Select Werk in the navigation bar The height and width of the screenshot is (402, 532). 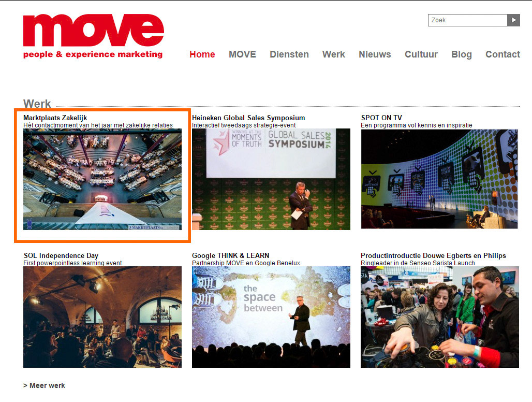pyautogui.click(x=333, y=54)
